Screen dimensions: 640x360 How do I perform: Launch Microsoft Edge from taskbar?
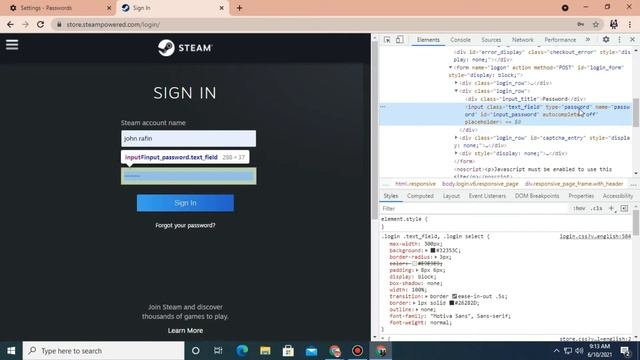click(242, 351)
